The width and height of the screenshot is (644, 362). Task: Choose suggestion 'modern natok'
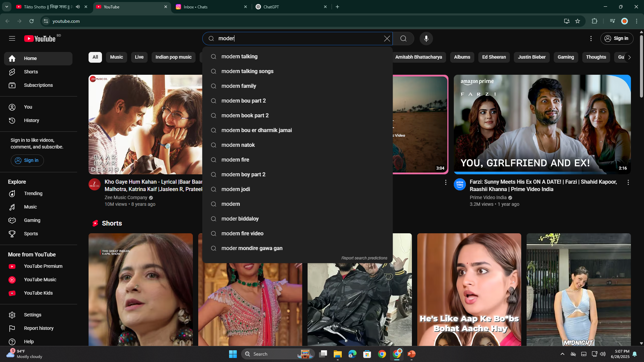[297, 145]
